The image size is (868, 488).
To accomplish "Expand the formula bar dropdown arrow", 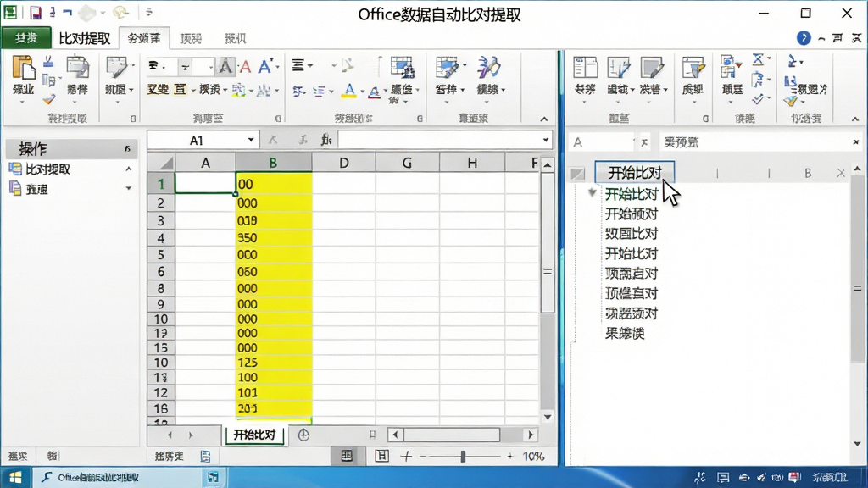I will [x=546, y=140].
